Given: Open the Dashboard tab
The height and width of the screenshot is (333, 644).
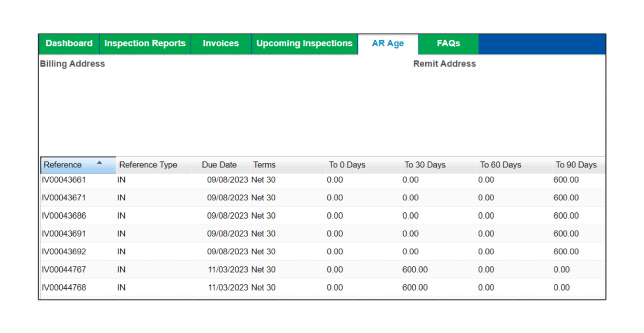Looking at the screenshot, I should tap(69, 44).
